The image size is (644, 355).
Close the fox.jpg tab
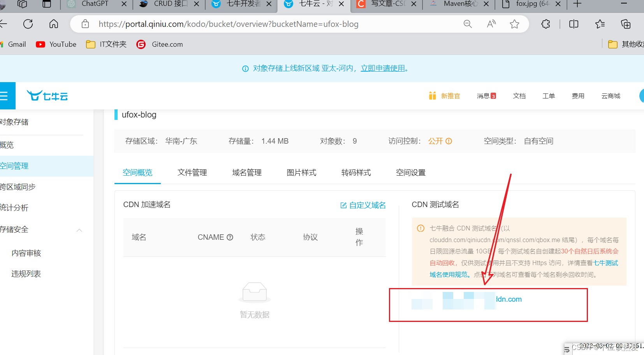pos(558,4)
